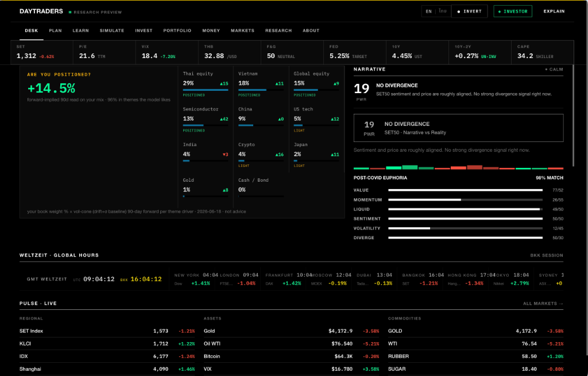This screenshot has height=376, width=588.
Task: Click the VALUE factor bar
Action: [x=465, y=190]
